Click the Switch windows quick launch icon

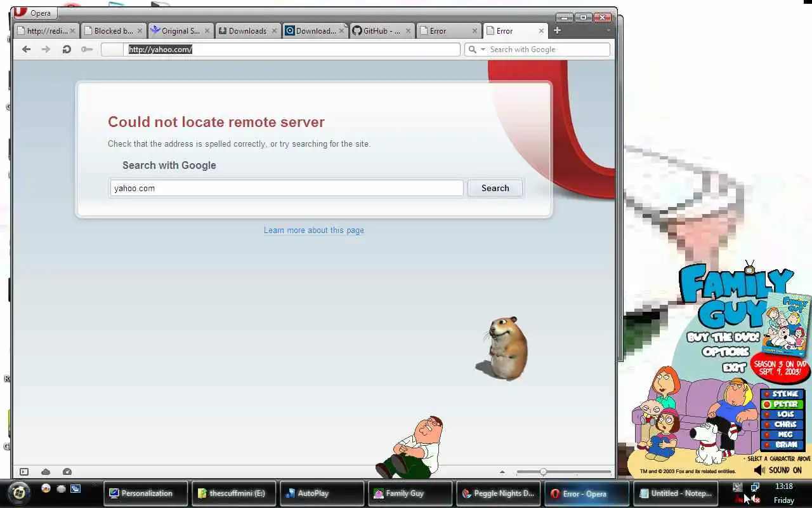click(x=75, y=488)
